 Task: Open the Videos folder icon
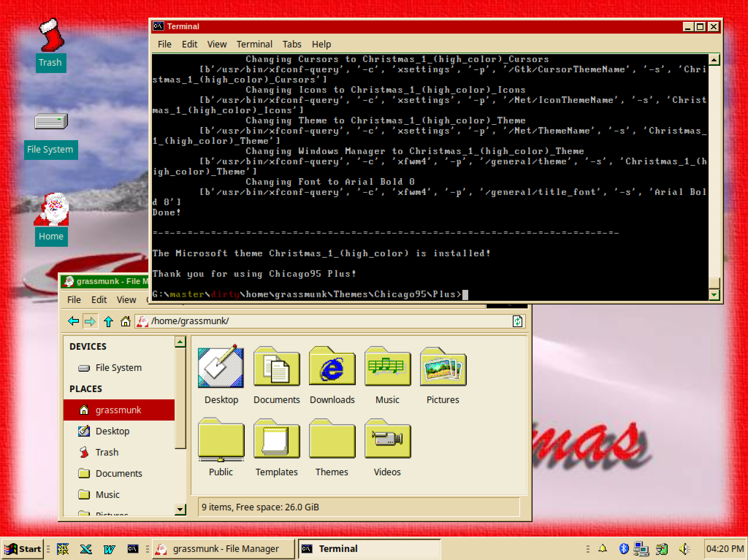[x=388, y=438]
